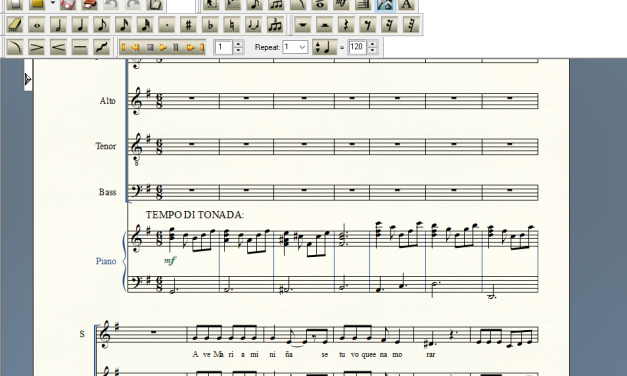Choose the sixteenth note duration
The width and height of the screenshot is (627, 376).
tap(124, 25)
